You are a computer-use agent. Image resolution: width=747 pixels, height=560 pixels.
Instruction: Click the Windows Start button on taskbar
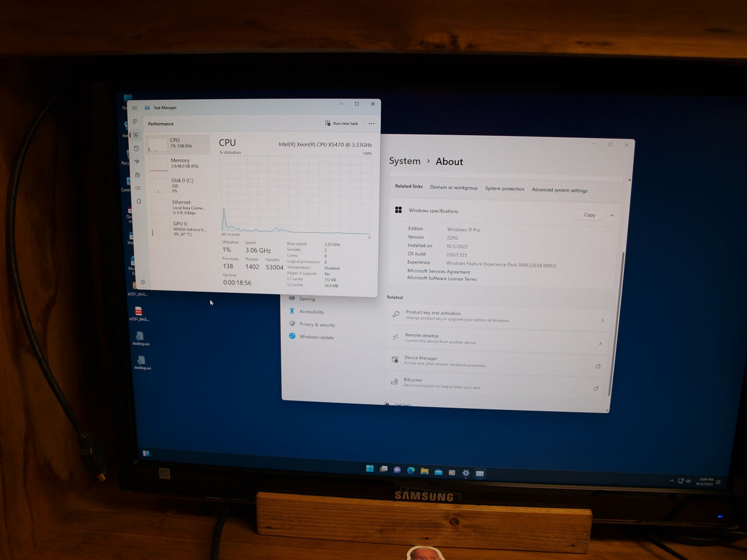tap(369, 468)
